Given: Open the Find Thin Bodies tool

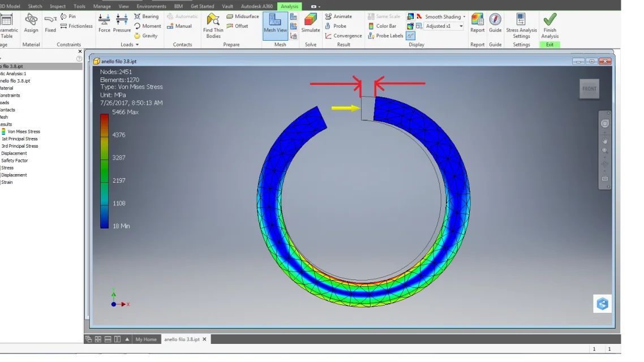Looking at the screenshot, I should 213,25.
